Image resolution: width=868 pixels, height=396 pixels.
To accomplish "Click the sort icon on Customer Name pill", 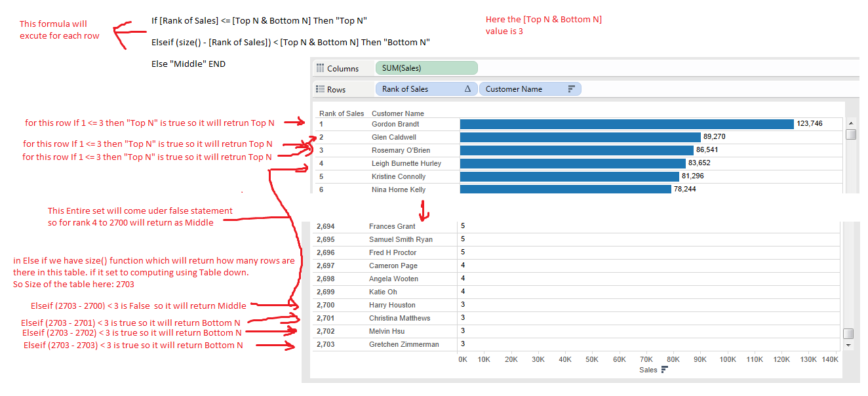I will [571, 89].
